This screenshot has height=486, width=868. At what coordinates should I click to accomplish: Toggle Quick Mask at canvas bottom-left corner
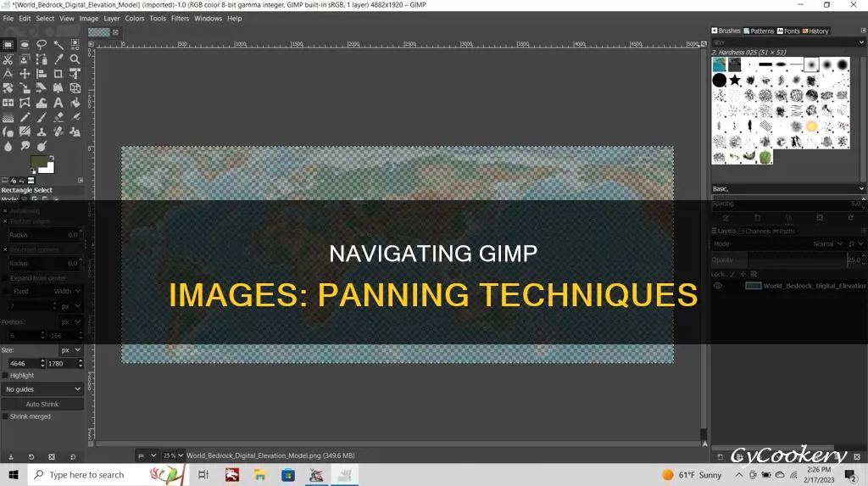[90, 444]
